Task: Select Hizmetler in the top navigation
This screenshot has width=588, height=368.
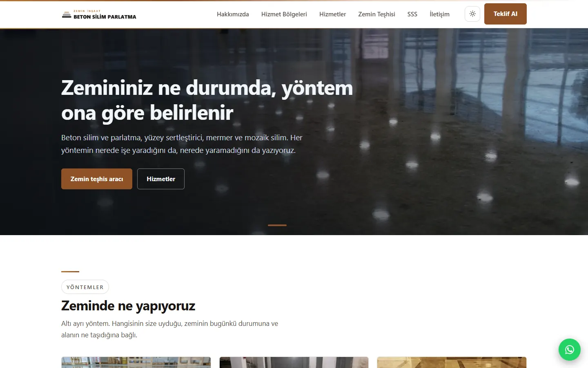Action: 333,14
